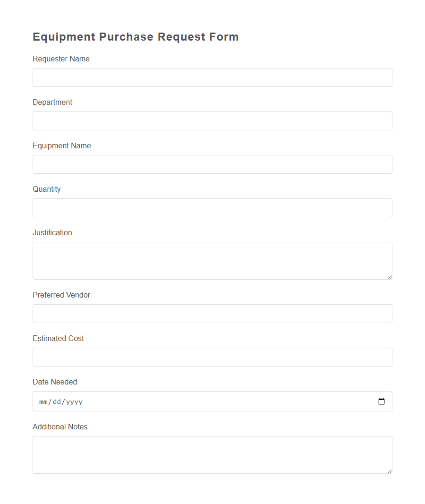Select the Estimated Cost label
425x504 pixels.
pyautogui.click(x=58, y=338)
